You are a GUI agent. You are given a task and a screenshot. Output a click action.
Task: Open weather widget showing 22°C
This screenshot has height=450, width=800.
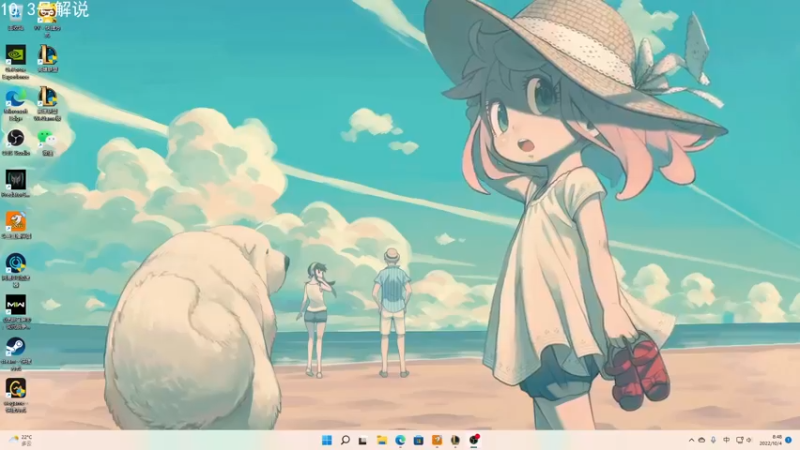pyautogui.click(x=21, y=440)
